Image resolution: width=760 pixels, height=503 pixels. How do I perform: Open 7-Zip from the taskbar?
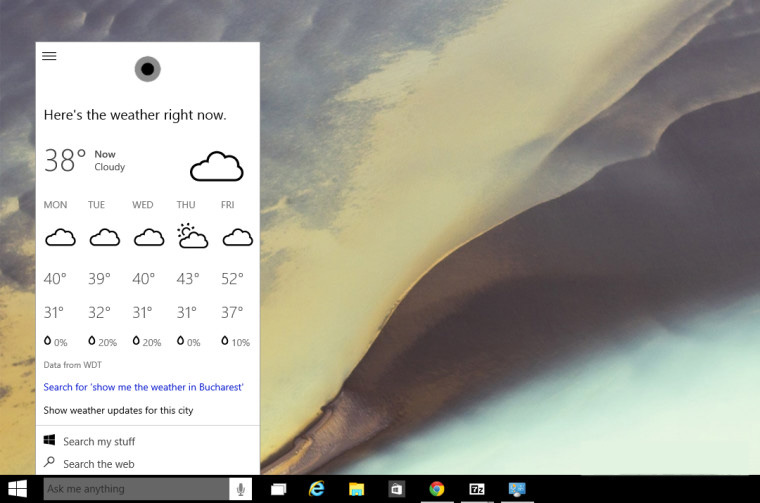point(477,489)
